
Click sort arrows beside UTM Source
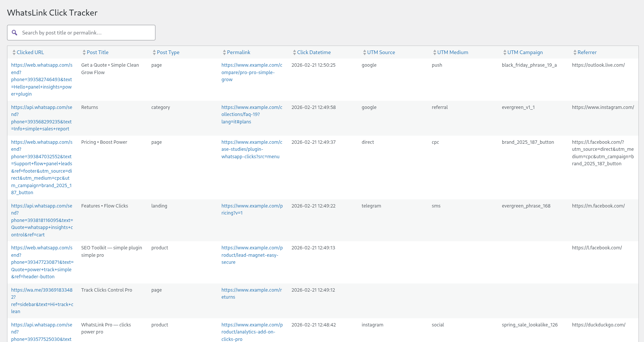point(365,53)
